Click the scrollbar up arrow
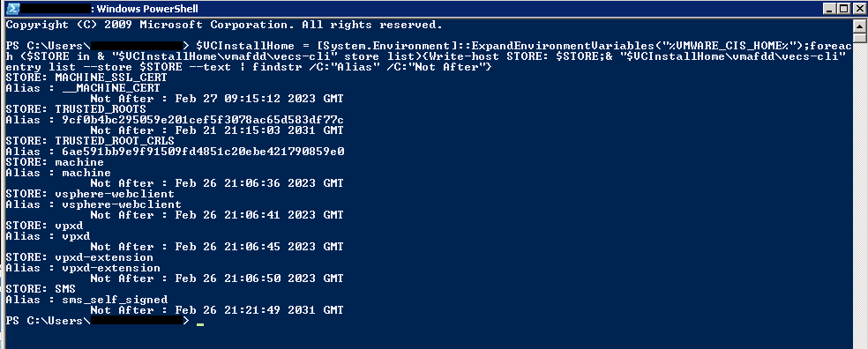 click(x=859, y=26)
